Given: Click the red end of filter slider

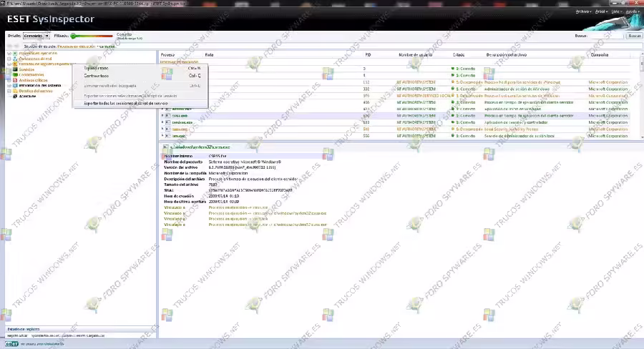Looking at the screenshot, I should pos(109,36).
